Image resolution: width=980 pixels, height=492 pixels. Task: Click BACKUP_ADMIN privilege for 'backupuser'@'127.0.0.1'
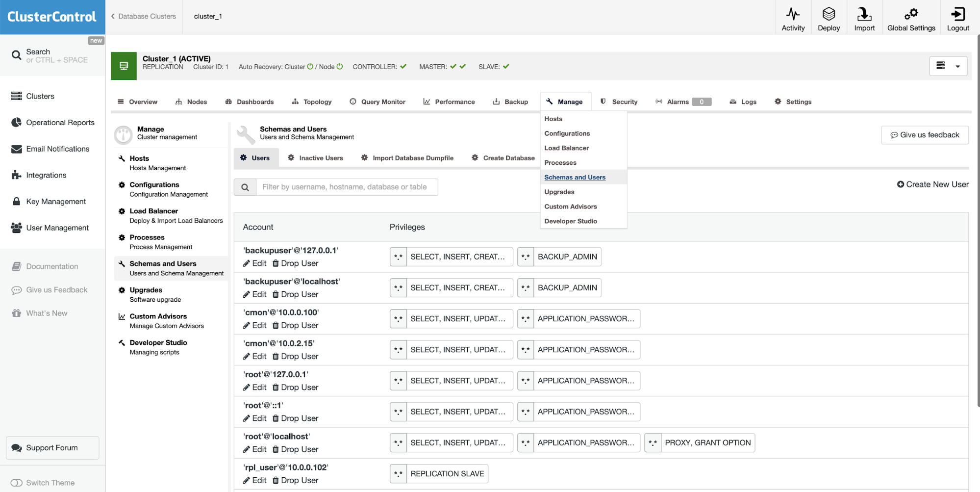click(x=559, y=257)
